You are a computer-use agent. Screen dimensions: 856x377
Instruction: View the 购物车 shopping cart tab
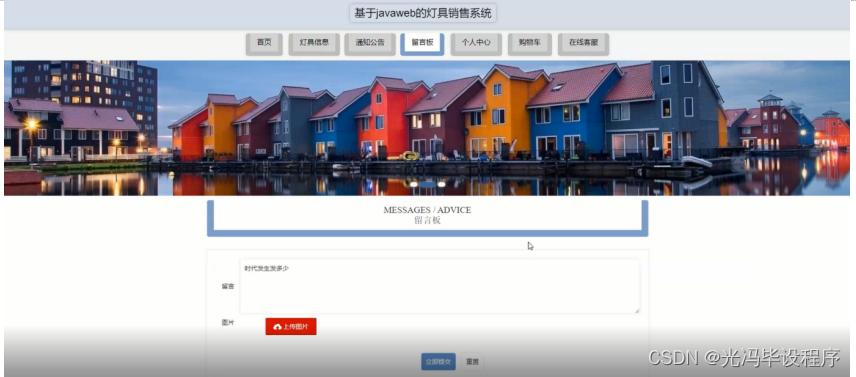530,44
